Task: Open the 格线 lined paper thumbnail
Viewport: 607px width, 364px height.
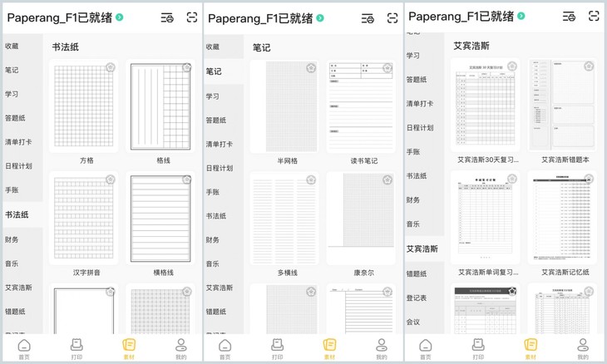Action: coord(160,106)
